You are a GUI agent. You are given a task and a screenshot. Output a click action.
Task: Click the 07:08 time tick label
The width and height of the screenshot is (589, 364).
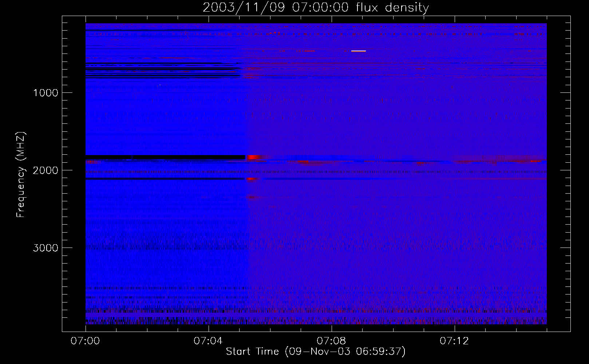(x=331, y=341)
